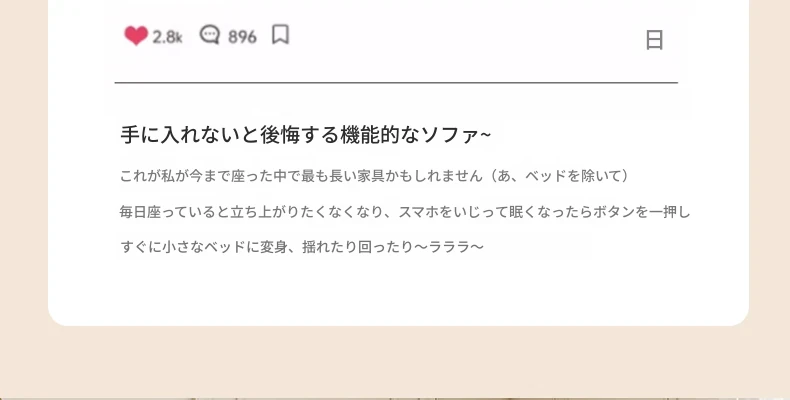Image resolution: width=790 pixels, height=400 pixels.
Task: Select the line starting すぐに小さなベッドに
Action: [x=302, y=247]
